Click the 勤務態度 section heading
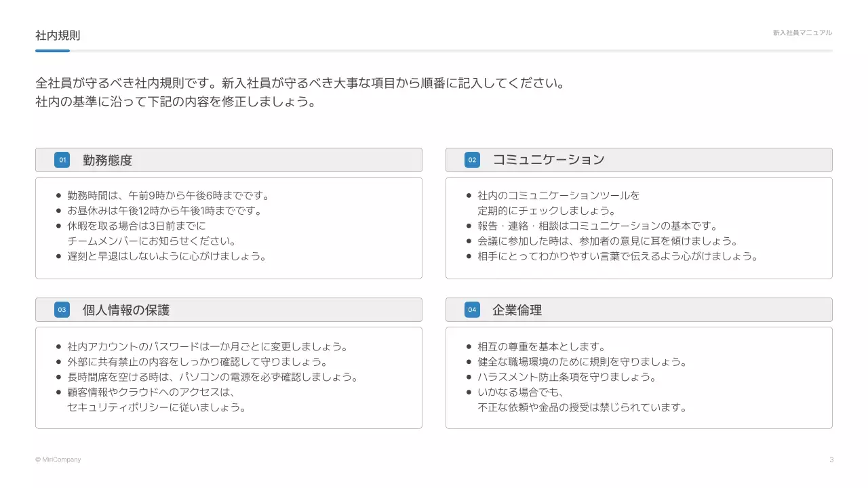 pos(108,161)
